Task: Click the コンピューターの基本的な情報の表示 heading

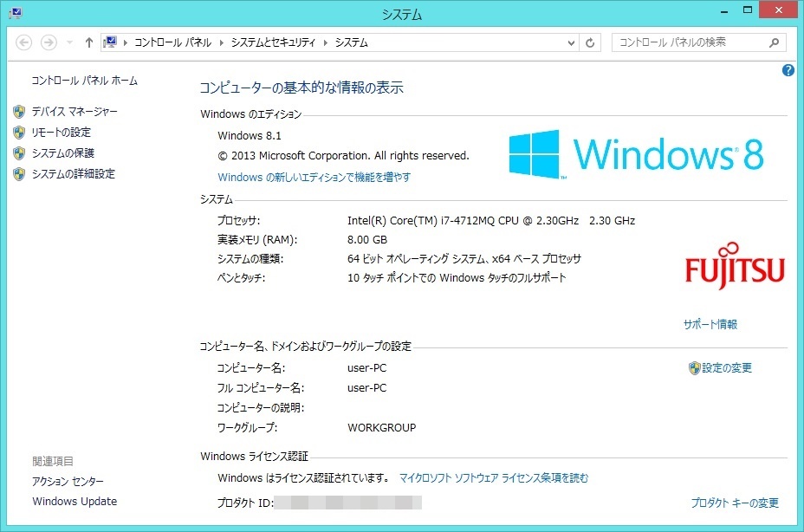Action: pos(301,88)
